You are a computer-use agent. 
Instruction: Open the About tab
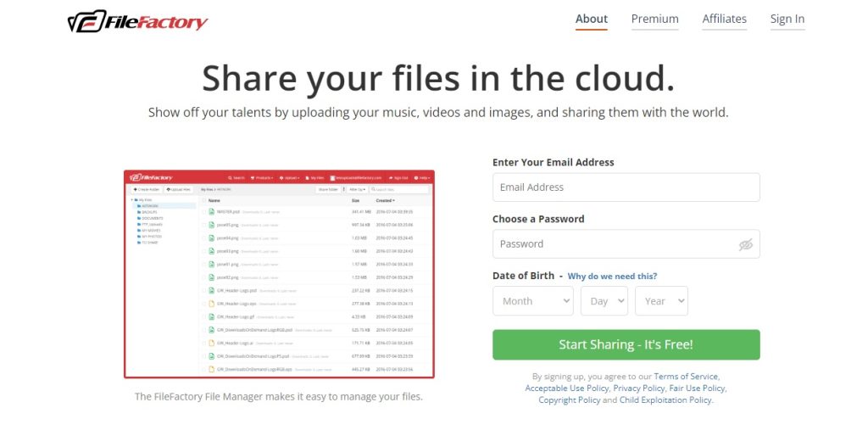pos(591,19)
